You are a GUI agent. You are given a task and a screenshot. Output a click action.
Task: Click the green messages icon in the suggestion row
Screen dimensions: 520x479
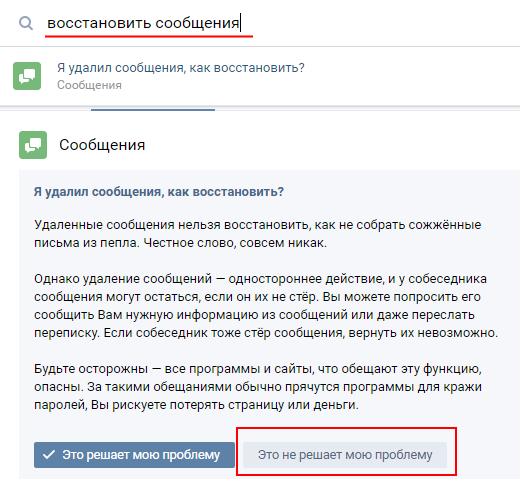coord(27,76)
